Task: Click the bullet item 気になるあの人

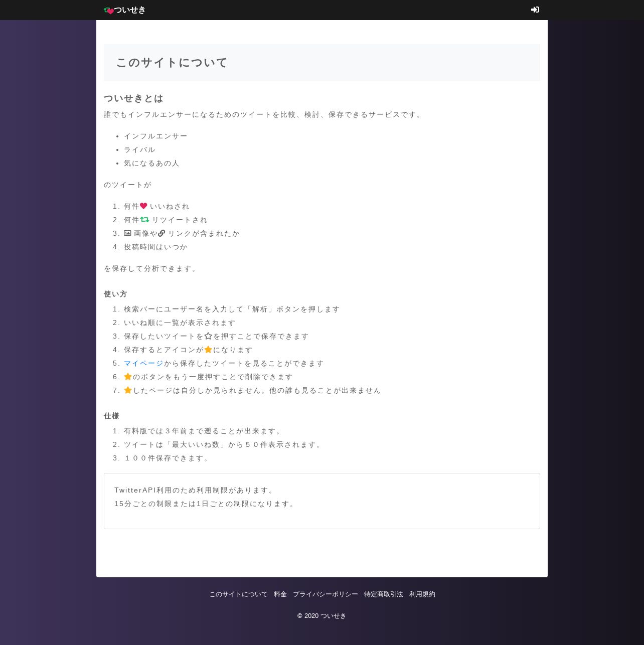Action: point(151,163)
